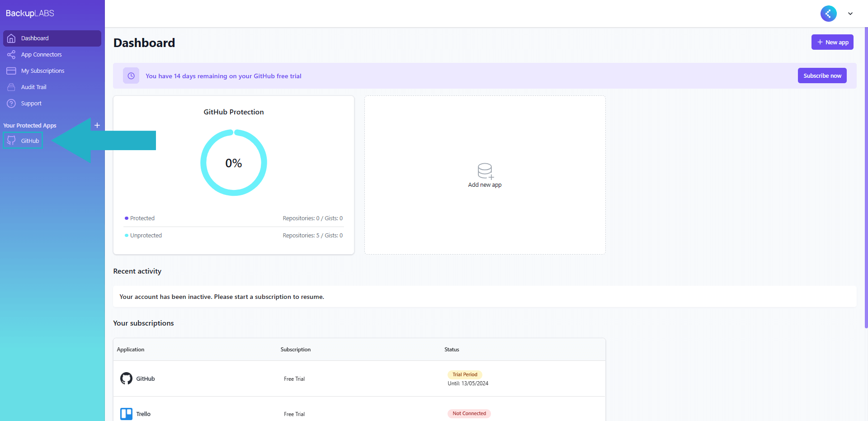This screenshot has height=421, width=868.
Task: Click the Dashboard home icon in sidebar
Action: click(11, 38)
